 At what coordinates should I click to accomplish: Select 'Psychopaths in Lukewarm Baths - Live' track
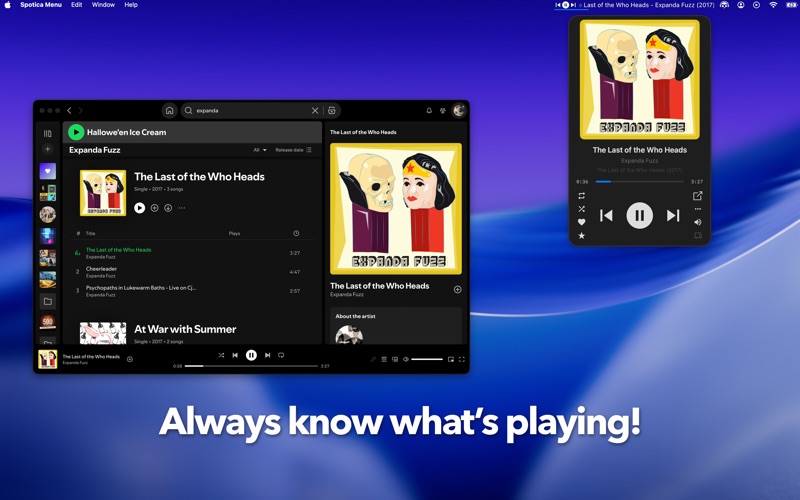[192, 291]
